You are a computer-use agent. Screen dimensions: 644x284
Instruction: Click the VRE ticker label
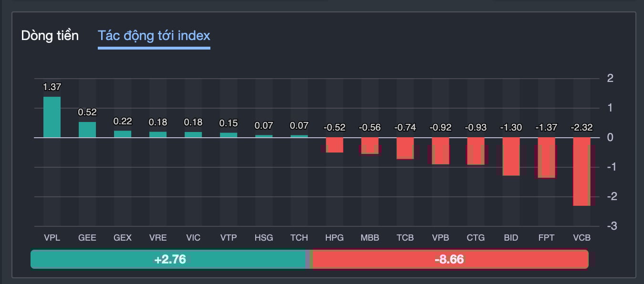[x=158, y=237]
